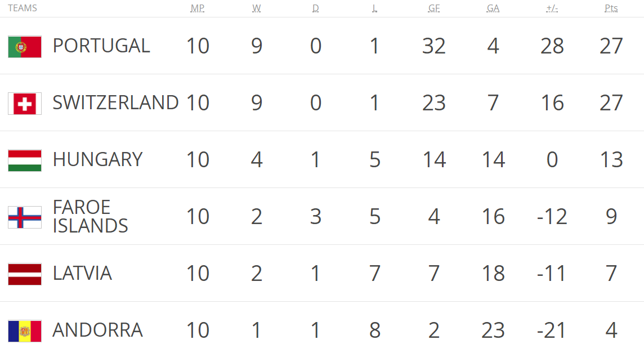Click the W column header

pyautogui.click(x=256, y=8)
